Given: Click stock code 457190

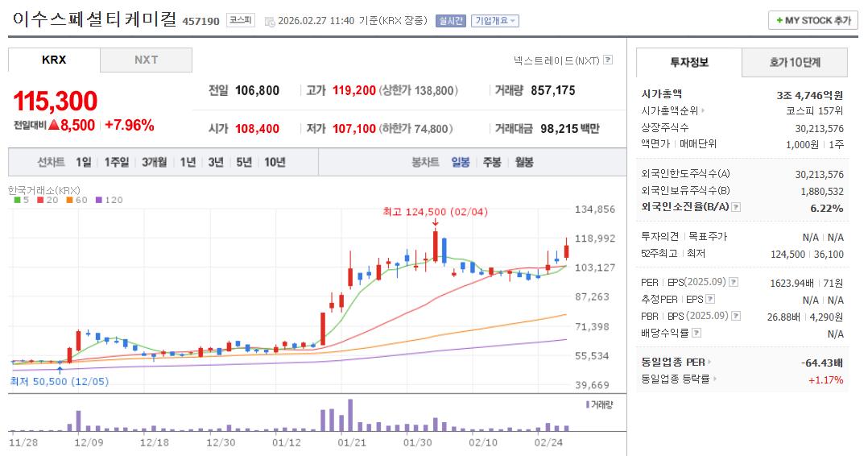Looking at the screenshot, I should (201, 22).
